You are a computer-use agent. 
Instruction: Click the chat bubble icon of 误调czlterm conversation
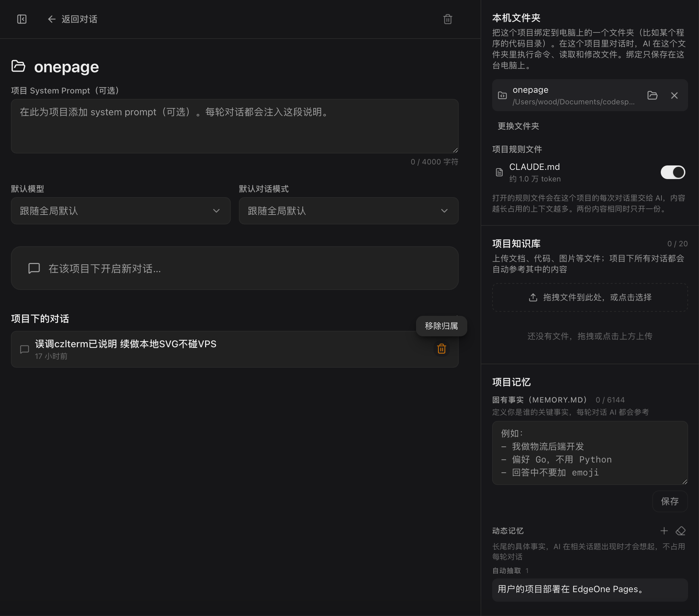tap(25, 349)
